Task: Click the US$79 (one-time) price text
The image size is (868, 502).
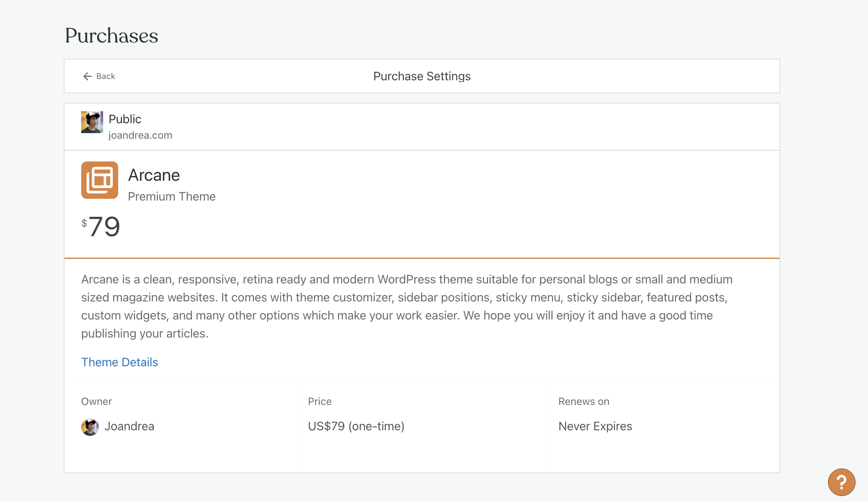Action: pos(356,426)
